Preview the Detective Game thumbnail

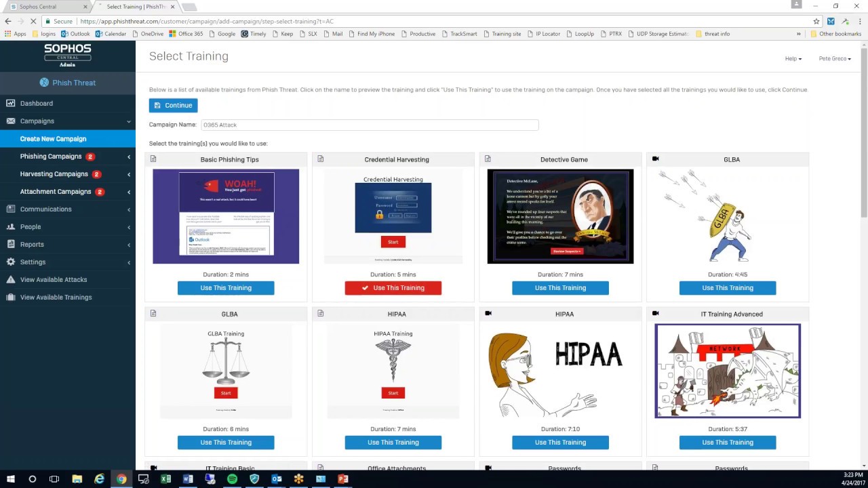pos(560,216)
